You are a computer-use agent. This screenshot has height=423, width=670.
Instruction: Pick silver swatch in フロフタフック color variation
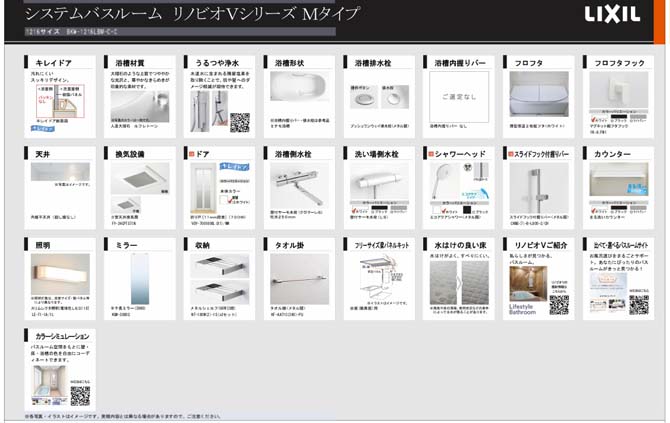pyautogui.click(x=638, y=117)
